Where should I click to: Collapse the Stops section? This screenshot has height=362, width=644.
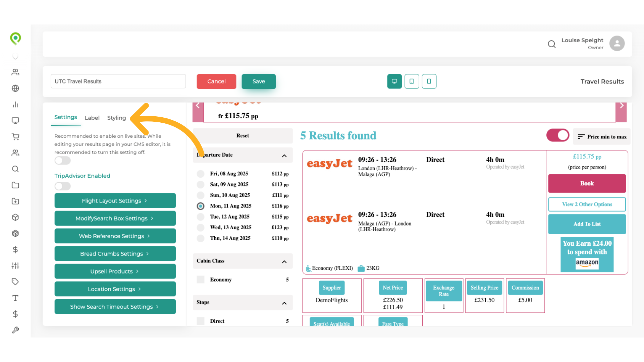click(x=284, y=303)
